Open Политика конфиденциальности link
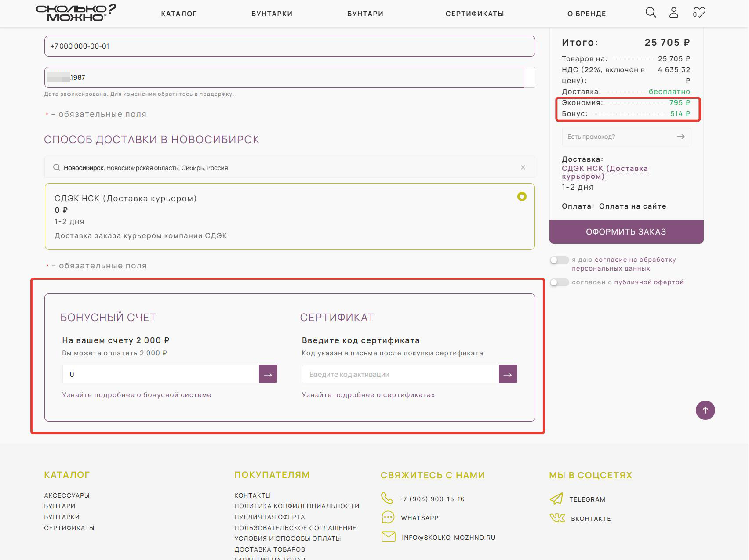 297,506
